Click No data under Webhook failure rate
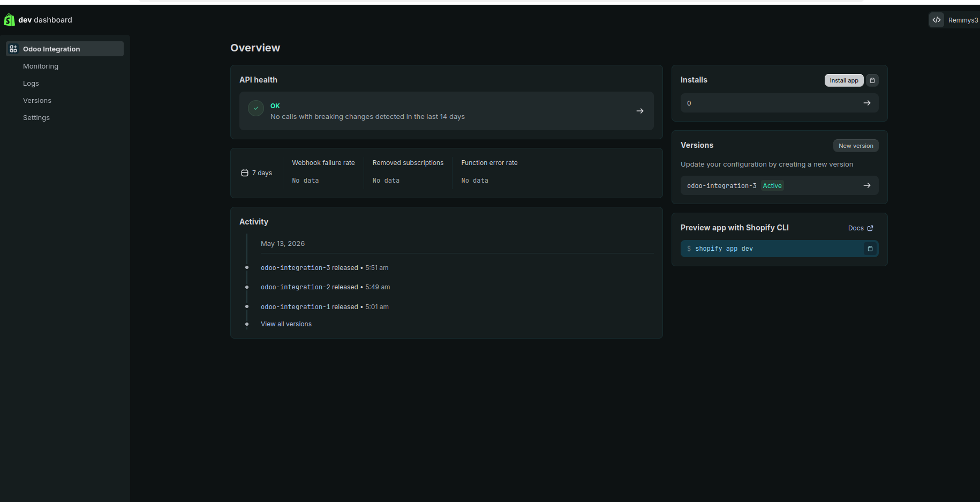Image resolution: width=980 pixels, height=502 pixels. [305, 181]
